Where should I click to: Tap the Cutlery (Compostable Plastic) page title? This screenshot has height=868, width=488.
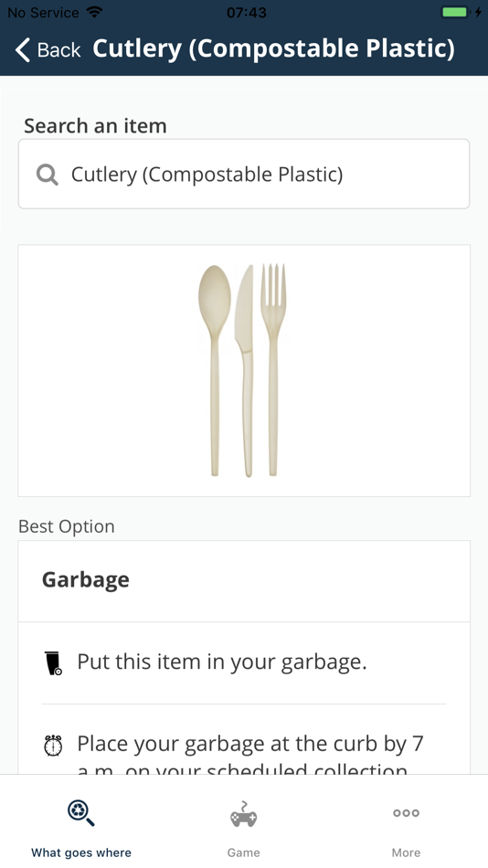coord(273,49)
